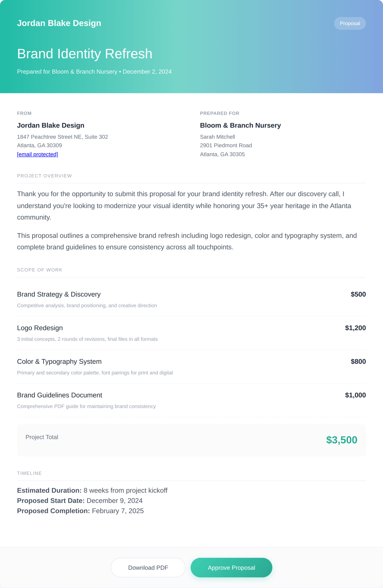
Task: Click the Download PDF button
Action: (x=148, y=568)
